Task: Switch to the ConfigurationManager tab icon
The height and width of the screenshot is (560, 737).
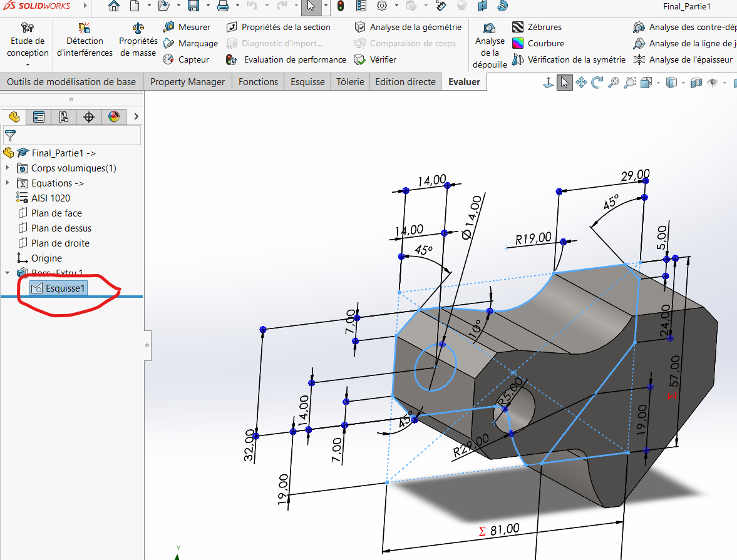Action: [63, 116]
